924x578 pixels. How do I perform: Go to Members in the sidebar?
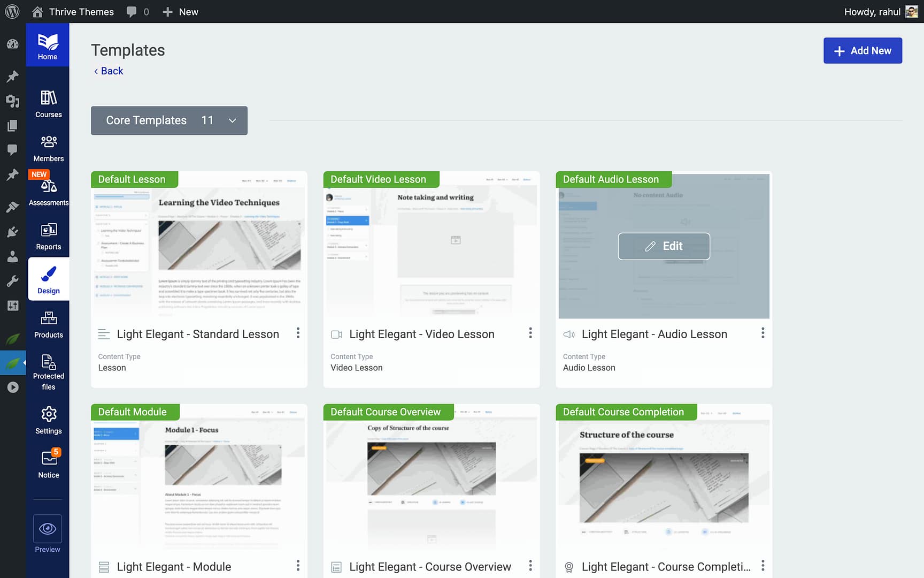[x=48, y=148]
